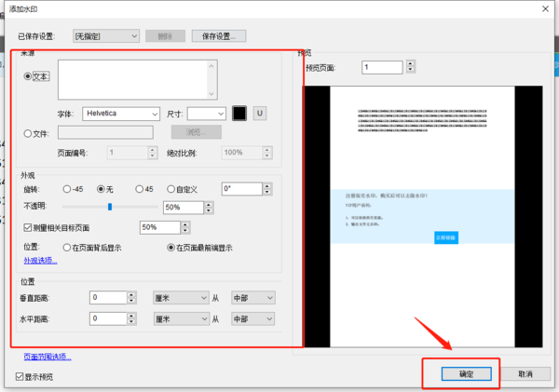The image size is (559, 392).
Task: Choose the 文件 file source option
Action: click(27, 133)
